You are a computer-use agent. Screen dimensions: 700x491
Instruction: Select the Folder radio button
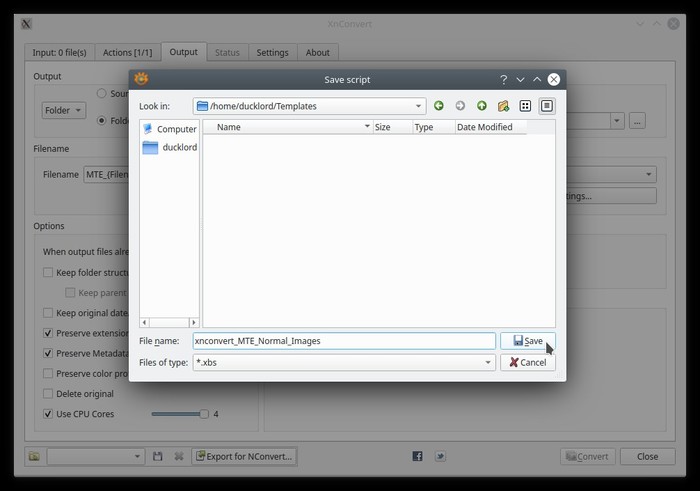click(x=102, y=121)
